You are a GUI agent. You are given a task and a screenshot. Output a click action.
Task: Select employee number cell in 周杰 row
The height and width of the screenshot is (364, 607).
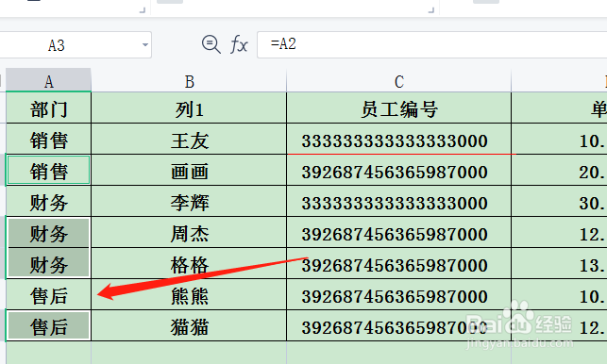tap(398, 233)
